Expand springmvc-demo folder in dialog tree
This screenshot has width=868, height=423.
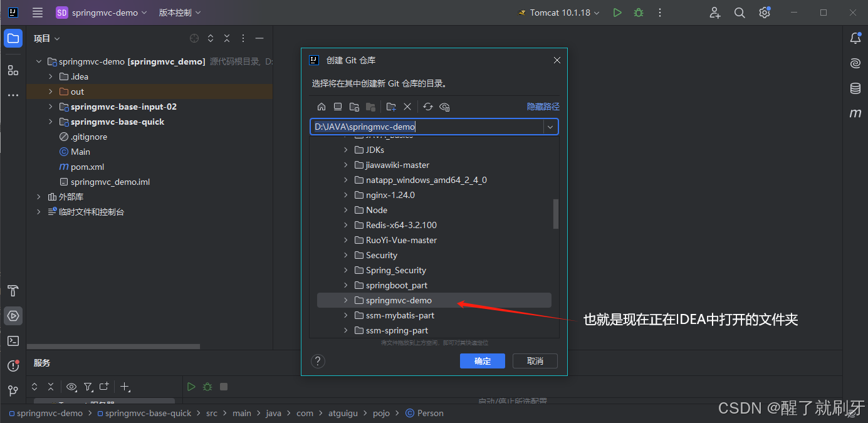(x=345, y=300)
